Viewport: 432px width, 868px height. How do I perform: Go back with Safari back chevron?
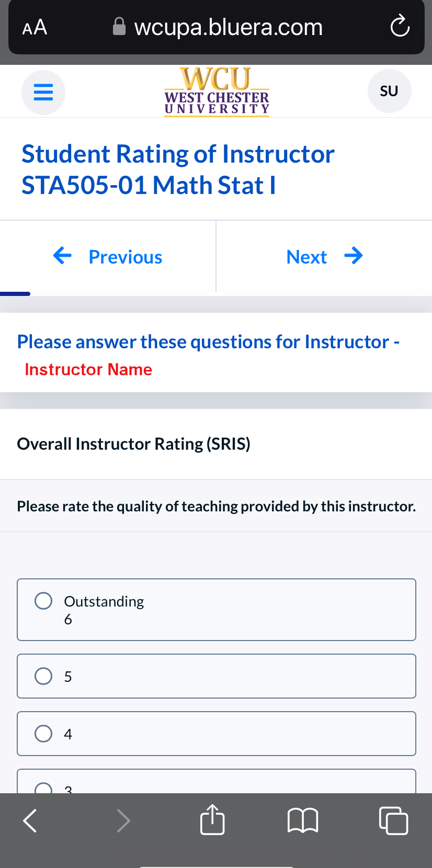30,820
